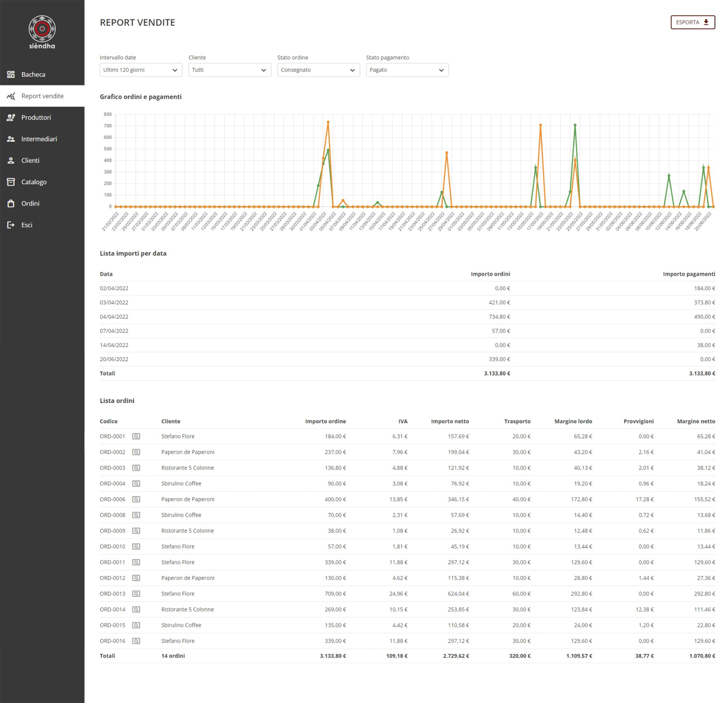Open Catalogo archive icon

pos(11,182)
